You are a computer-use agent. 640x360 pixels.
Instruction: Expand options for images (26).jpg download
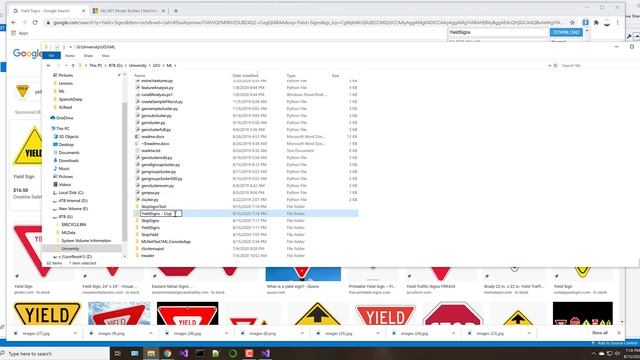click(x=227, y=333)
